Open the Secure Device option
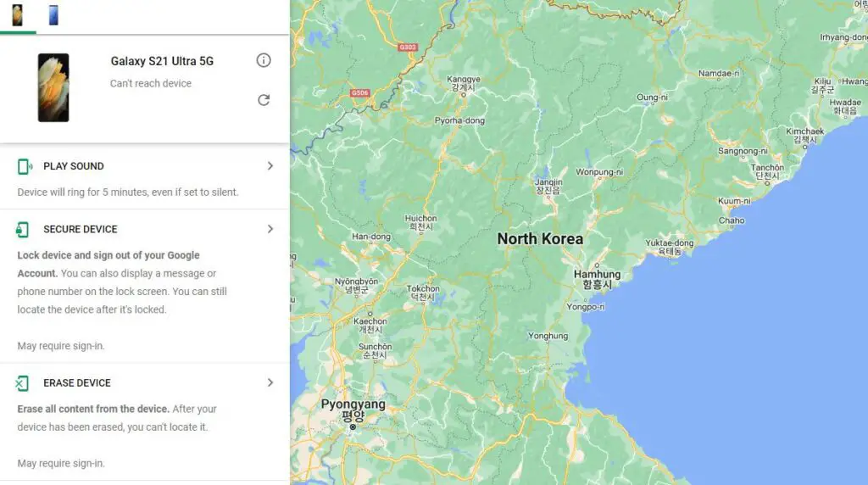Screen dimensions: 868x485 click(144, 287)
